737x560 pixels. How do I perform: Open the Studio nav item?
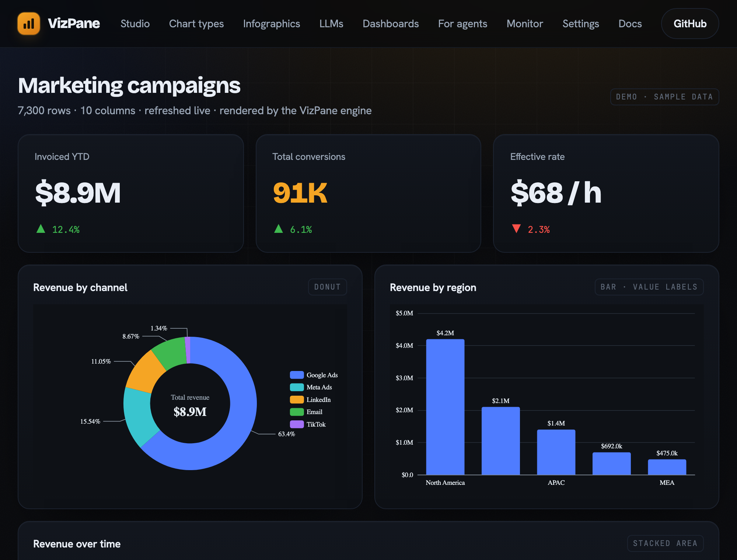135,24
